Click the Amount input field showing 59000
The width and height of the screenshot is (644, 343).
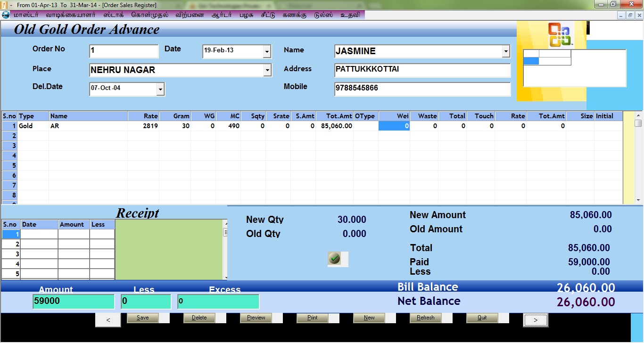tap(74, 302)
